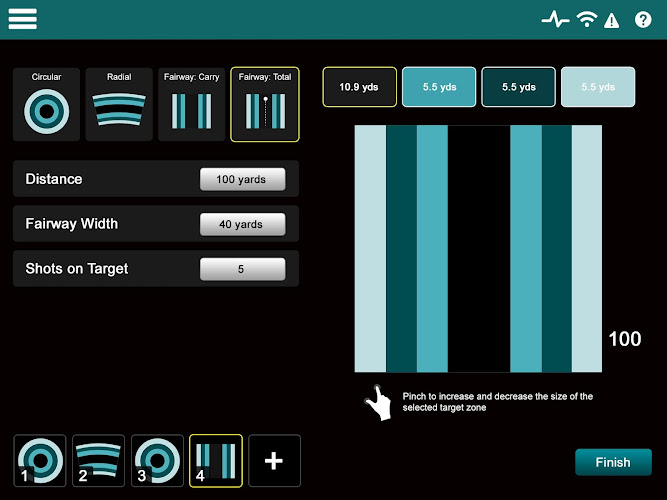Switch to radial target number 2
The height and width of the screenshot is (500, 667).
pyautogui.click(x=98, y=460)
